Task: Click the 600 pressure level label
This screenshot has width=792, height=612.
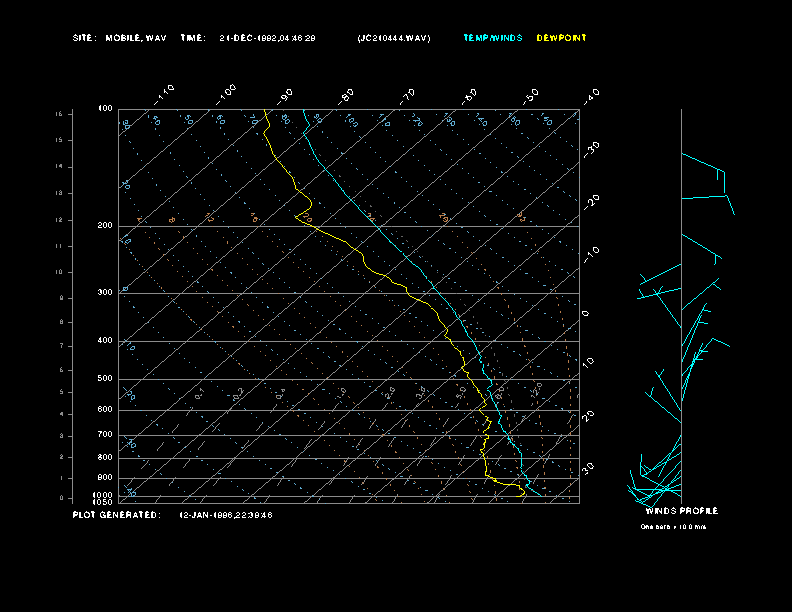Action: (105, 410)
